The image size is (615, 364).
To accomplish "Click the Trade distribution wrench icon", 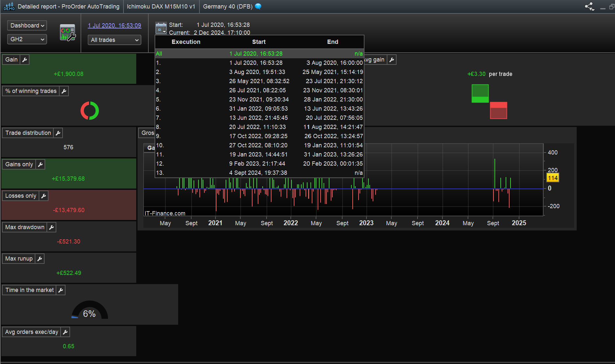I will [58, 133].
